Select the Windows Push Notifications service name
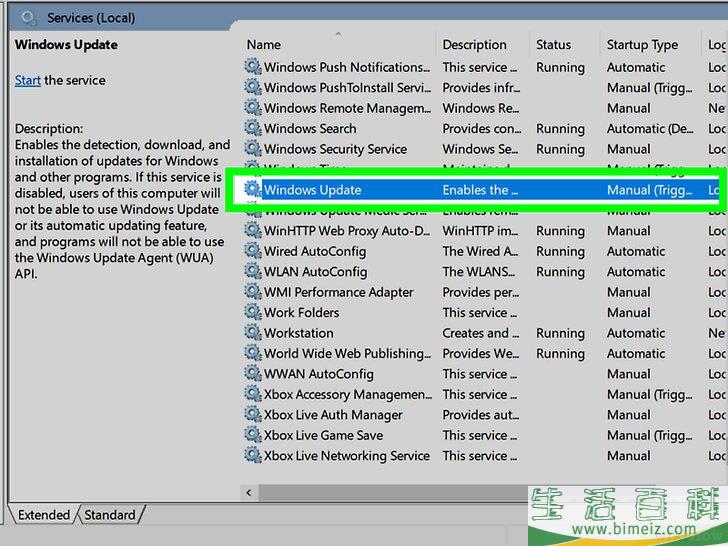The height and width of the screenshot is (546, 728). 347,67
